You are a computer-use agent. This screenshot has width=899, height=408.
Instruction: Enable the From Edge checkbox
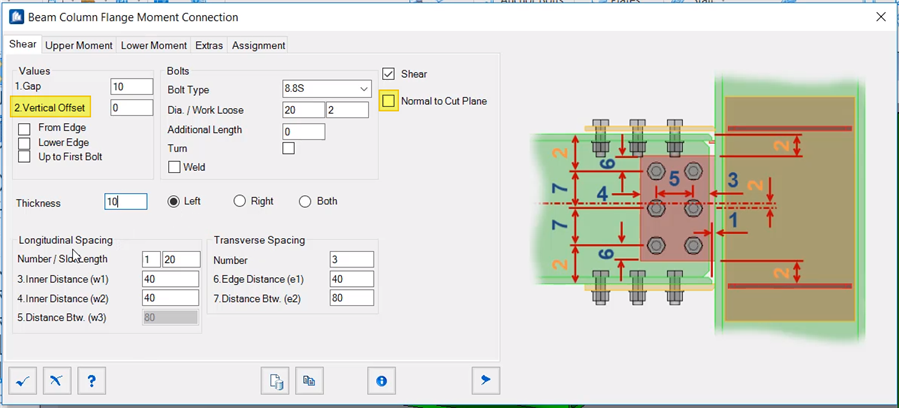(x=24, y=128)
